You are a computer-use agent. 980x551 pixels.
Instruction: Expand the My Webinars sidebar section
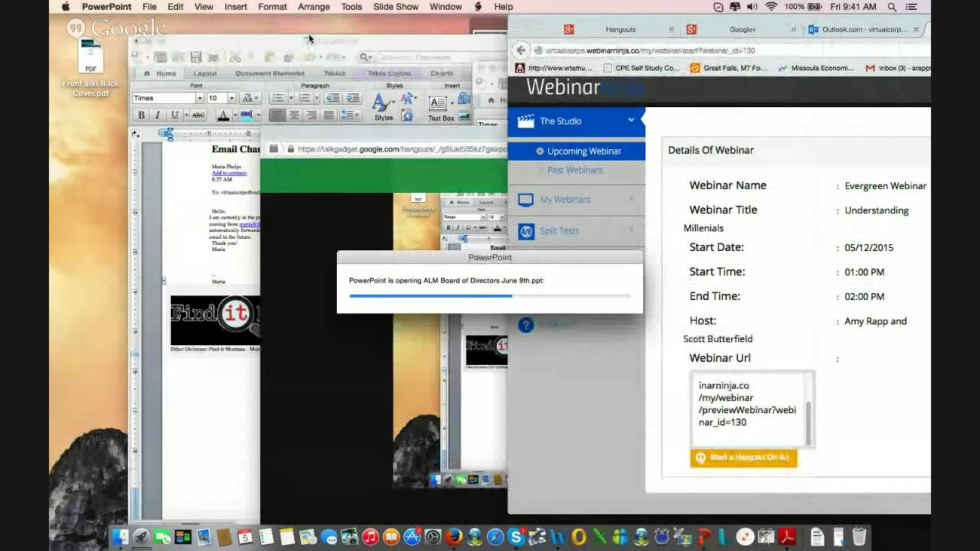577,200
